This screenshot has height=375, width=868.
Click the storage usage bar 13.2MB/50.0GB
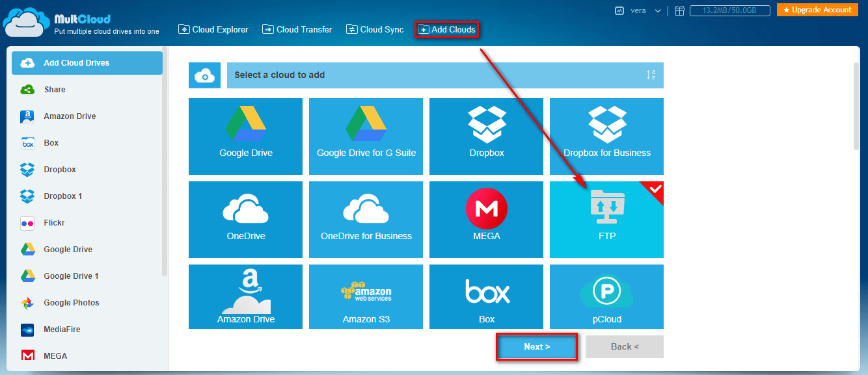point(729,10)
